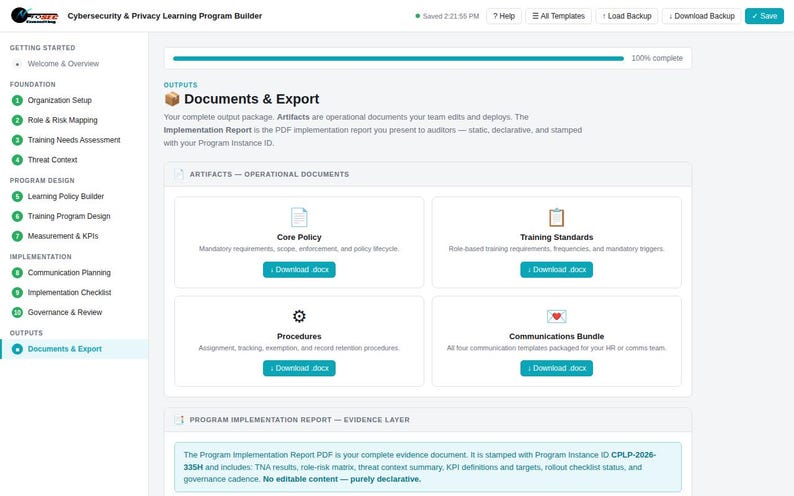Click the step 5 badge beside Learning Policy Builder
Screen dimensions: 794x496
(x=17, y=196)
